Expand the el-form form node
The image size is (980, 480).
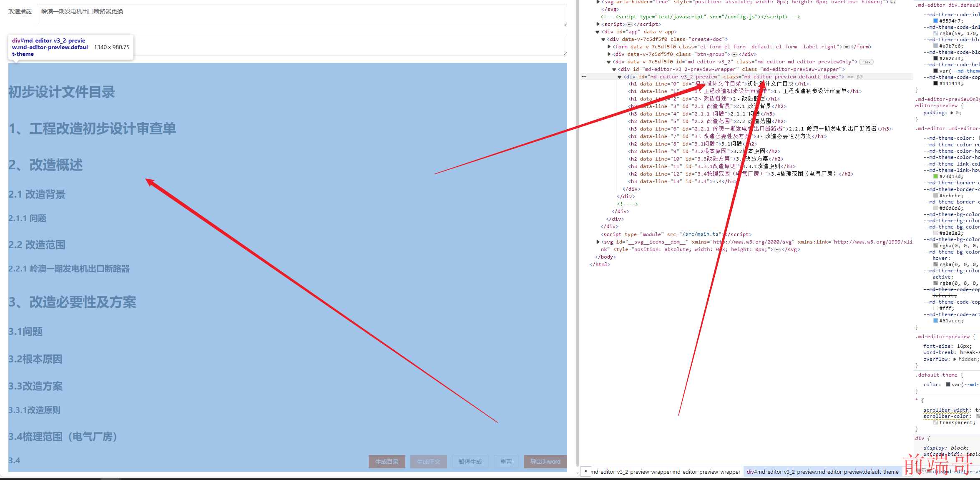(609, 47)
